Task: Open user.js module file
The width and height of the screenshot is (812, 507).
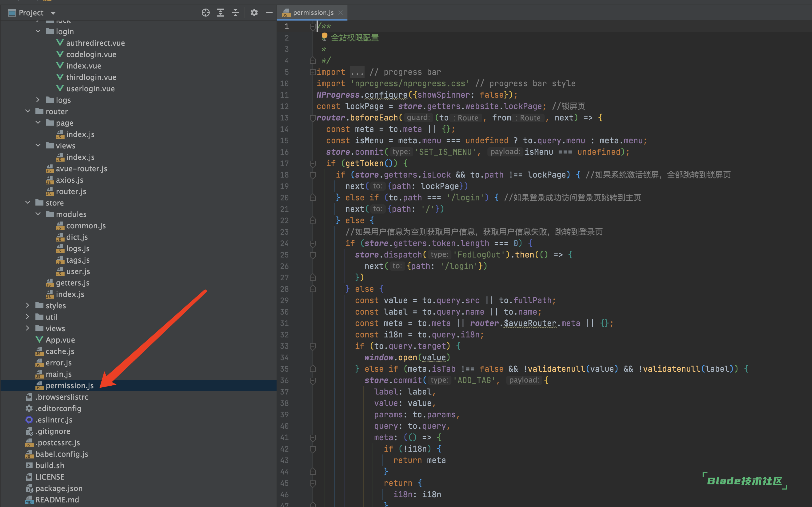Action: pos(78,271)
